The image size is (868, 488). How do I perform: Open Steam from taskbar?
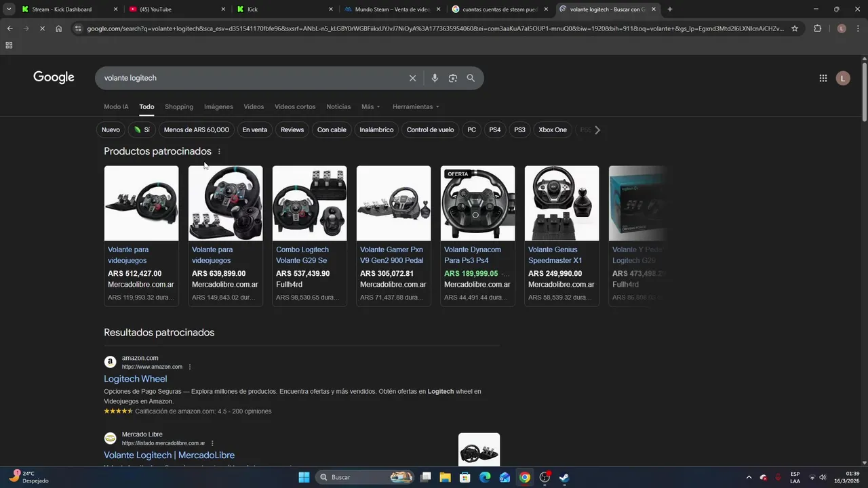point(564,477)
